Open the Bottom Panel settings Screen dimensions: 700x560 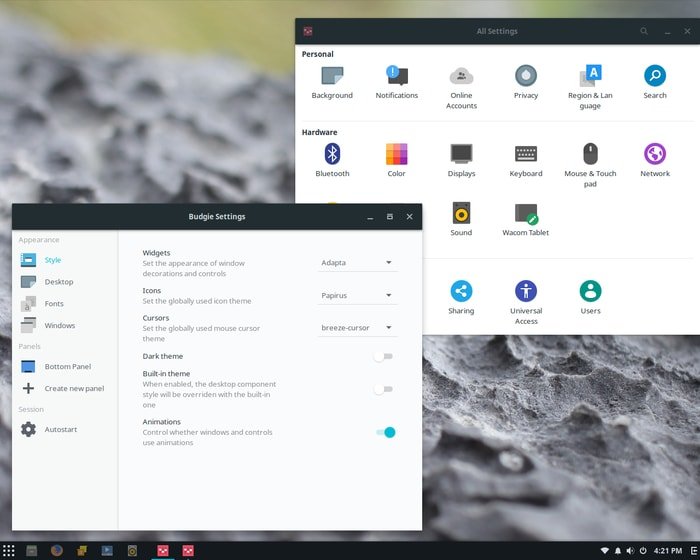[x=67, y=367]
